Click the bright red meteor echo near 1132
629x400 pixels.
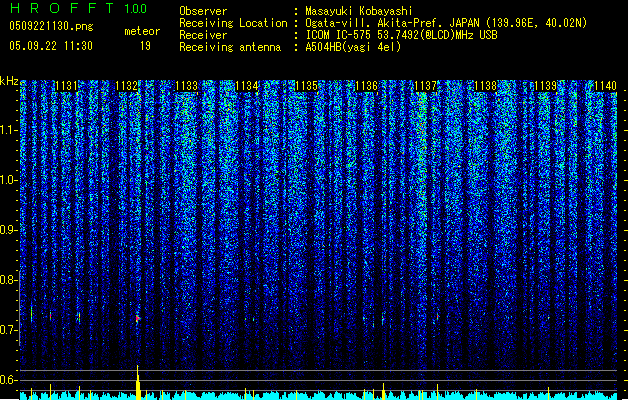137,319
